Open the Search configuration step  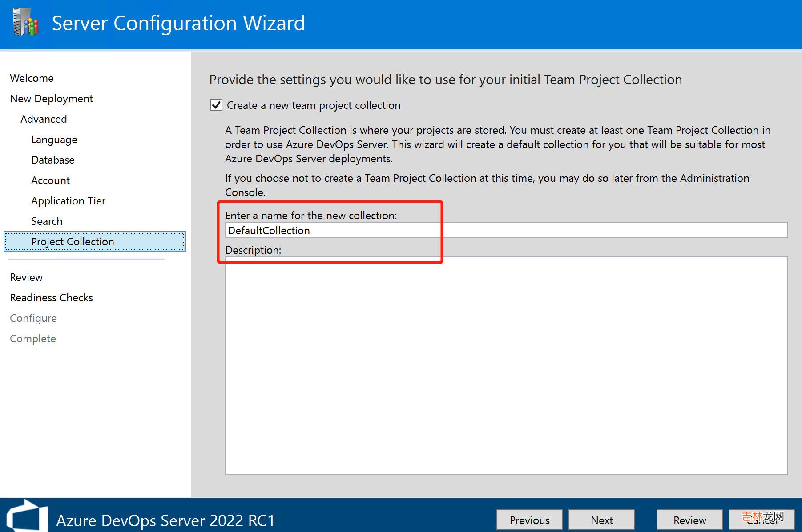pyautogui.click(x=47, y=221)
